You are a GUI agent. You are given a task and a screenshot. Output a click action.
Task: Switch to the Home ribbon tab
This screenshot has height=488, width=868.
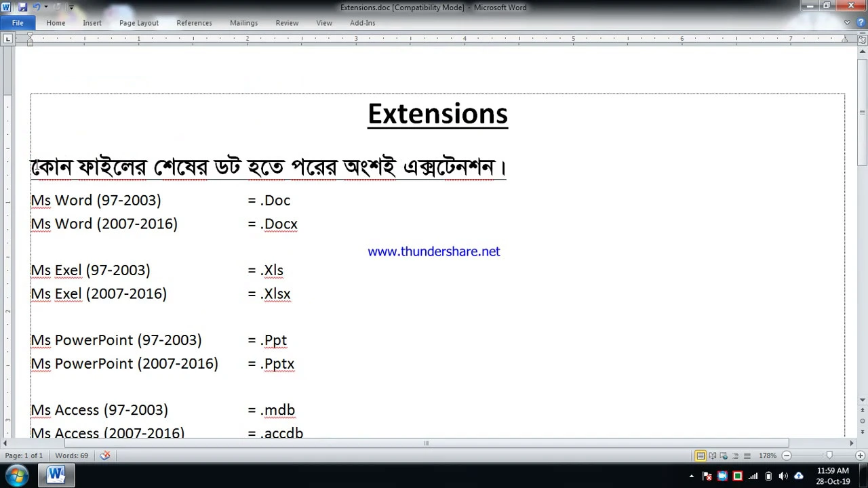pos(56,23)
